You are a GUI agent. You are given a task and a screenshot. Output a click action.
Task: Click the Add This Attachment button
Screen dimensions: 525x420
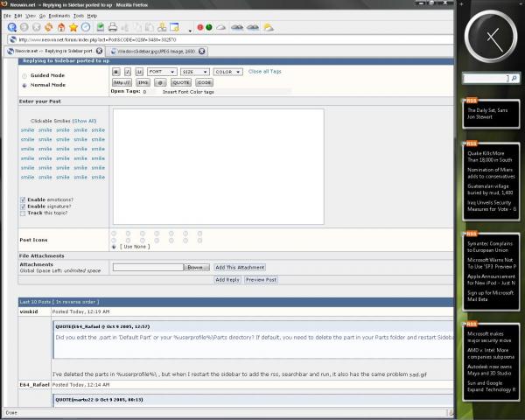pyautogui.click(x=240, y=267)
